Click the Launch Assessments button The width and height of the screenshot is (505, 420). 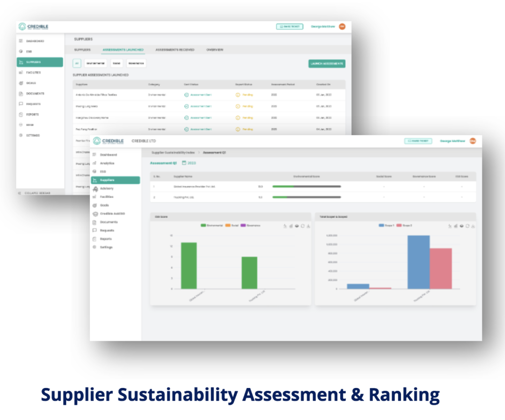click(x=326, y=64)
